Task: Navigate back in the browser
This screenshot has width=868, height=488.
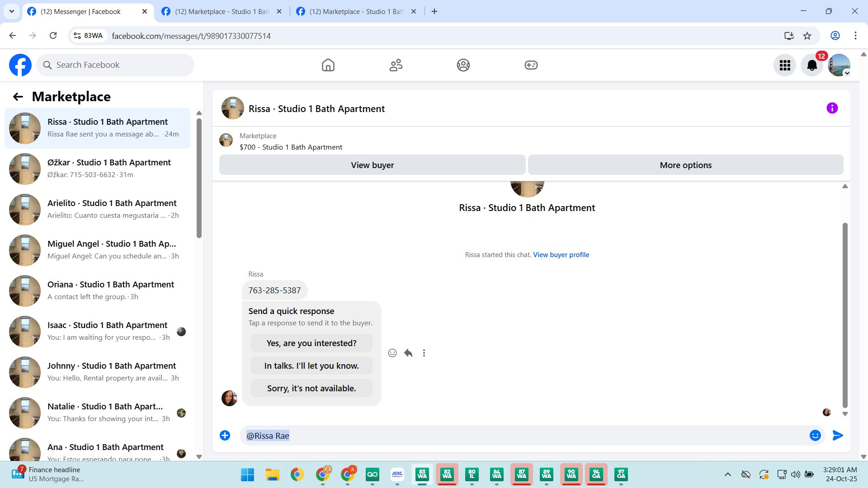Action: pos(13,36)
